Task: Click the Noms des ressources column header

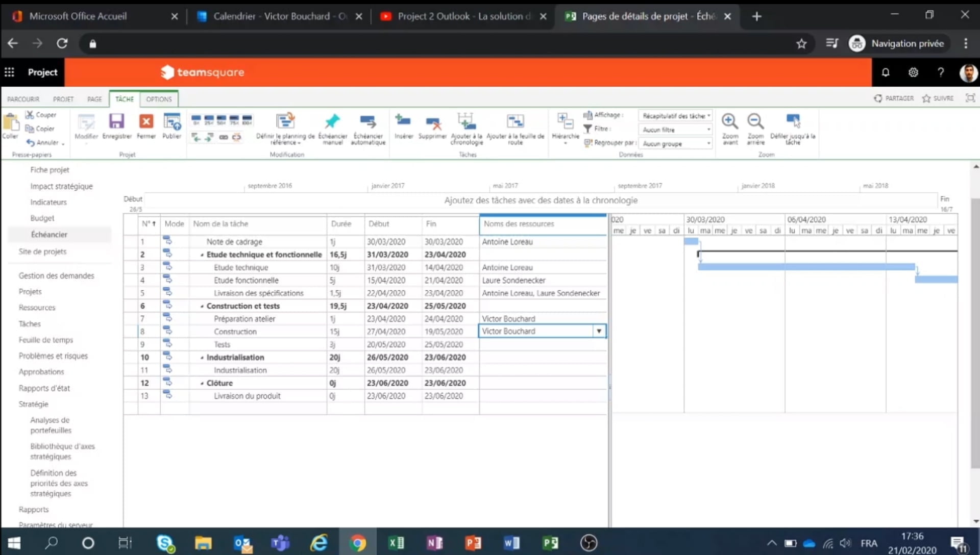Action: coord(543,224)
